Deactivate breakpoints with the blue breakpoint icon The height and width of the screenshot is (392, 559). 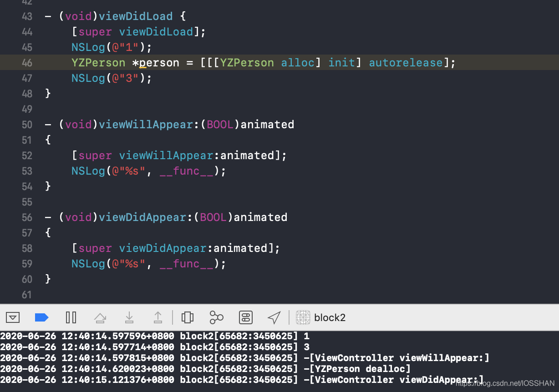(42, 317)
